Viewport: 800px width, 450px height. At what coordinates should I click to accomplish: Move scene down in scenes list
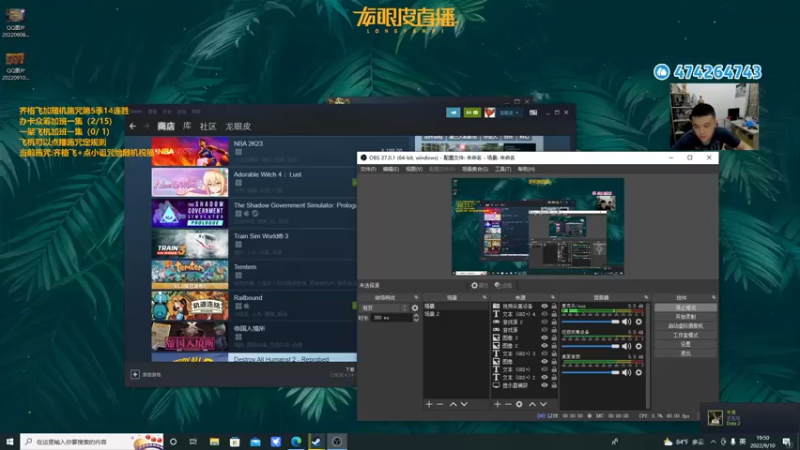tap(464, 404)
